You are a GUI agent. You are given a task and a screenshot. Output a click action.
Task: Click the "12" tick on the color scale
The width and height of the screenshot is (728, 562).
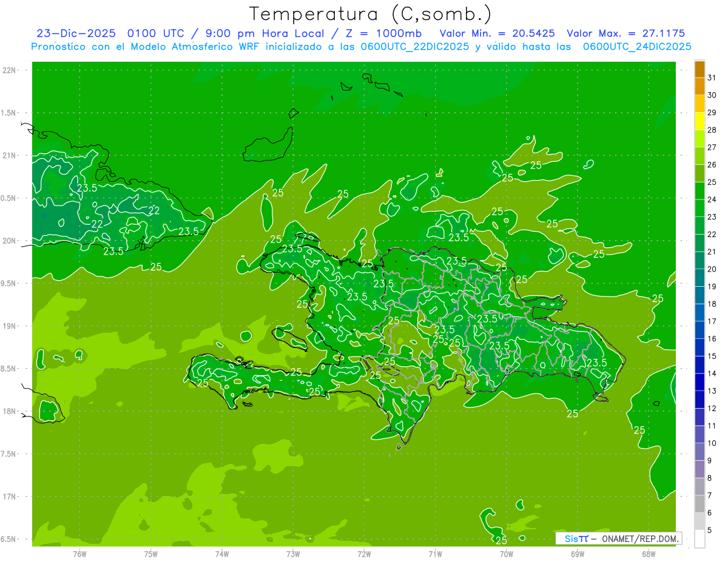coord(712,409)
